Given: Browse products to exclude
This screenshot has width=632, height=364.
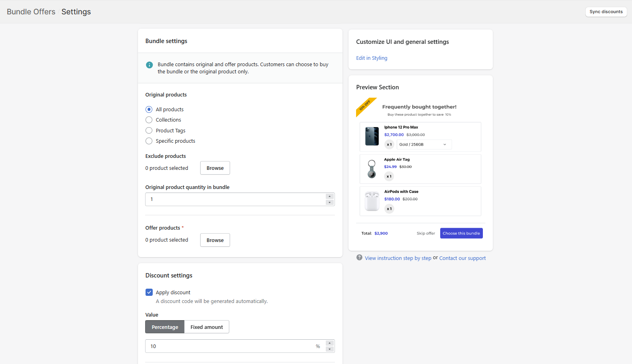Looking at the screenshot, I should click(215, 168).
